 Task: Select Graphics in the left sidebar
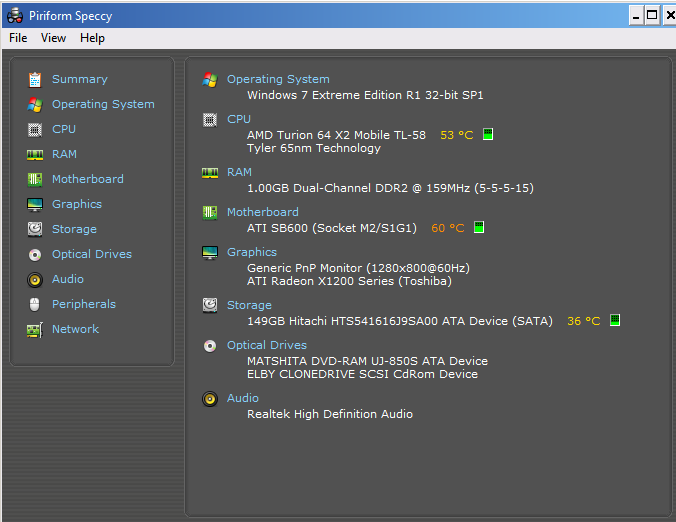(x=77, y=204)
